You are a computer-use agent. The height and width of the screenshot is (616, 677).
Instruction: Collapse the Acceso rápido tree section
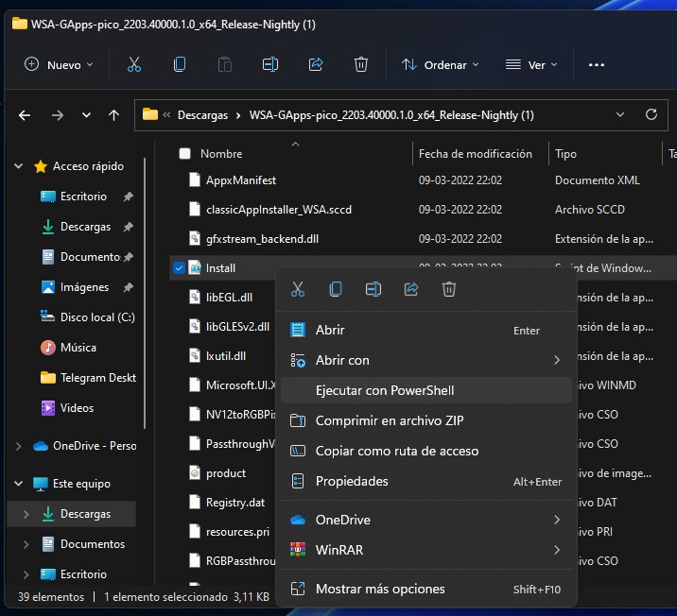pyautogui.click(x=19, y=166)
